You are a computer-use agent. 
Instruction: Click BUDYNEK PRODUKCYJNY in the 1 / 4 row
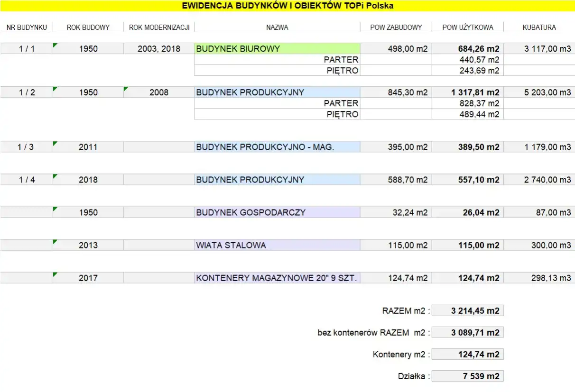pos(277,179)
